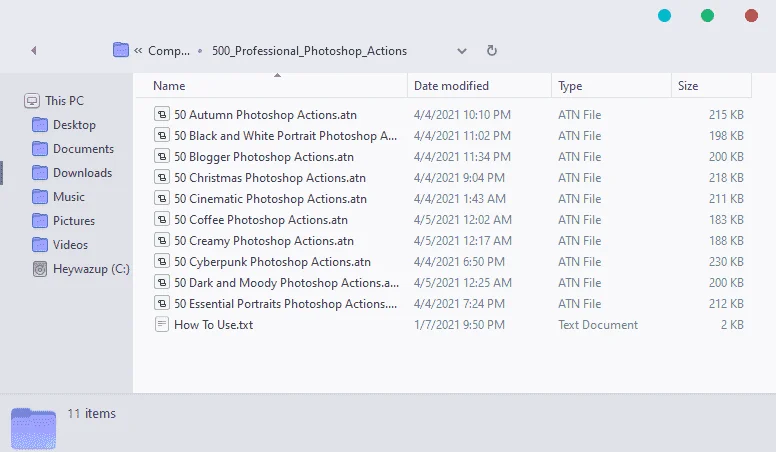Select file name 50 Creamy Photoshop Actions.atn
Screen dimensions: 776x452
[x=264, y=241]
